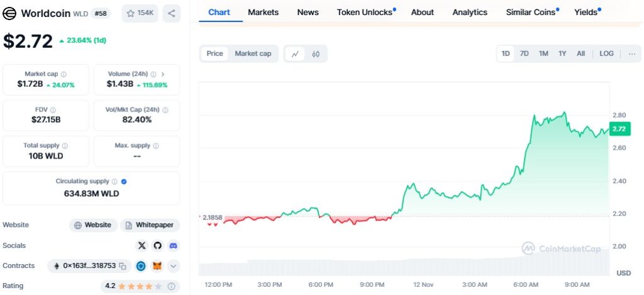Click the 2.72 current price label on chart
Viewport: 644px width, 295px height.
click(619, 130)
